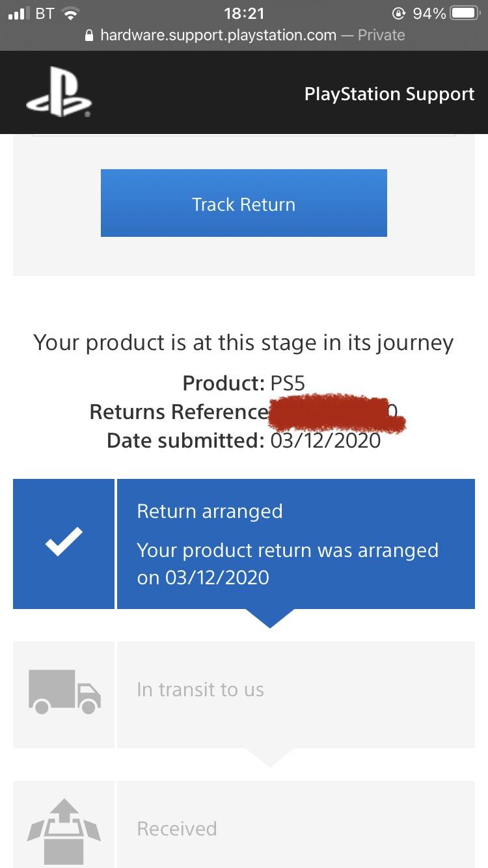The image size is (488, 868).
Task: Click the grey arrow below In transit
Action: tap(269, 757)
